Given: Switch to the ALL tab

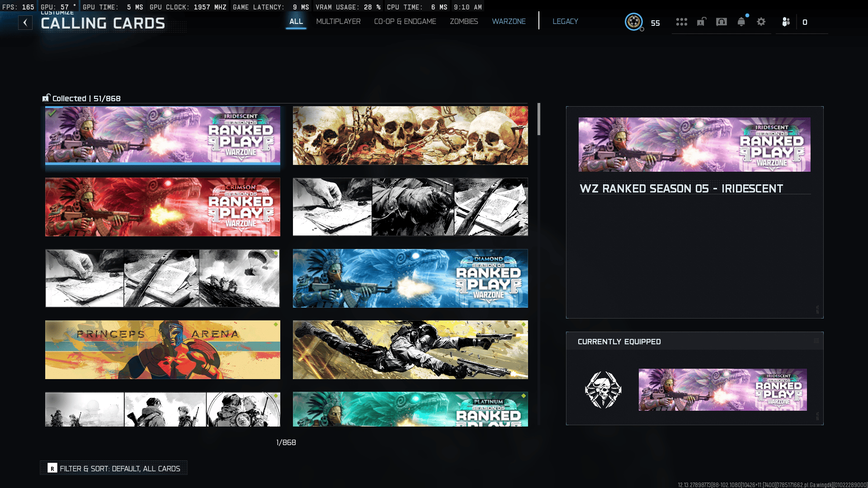Looking at the screenshot, I should click(x=296, y=22).
